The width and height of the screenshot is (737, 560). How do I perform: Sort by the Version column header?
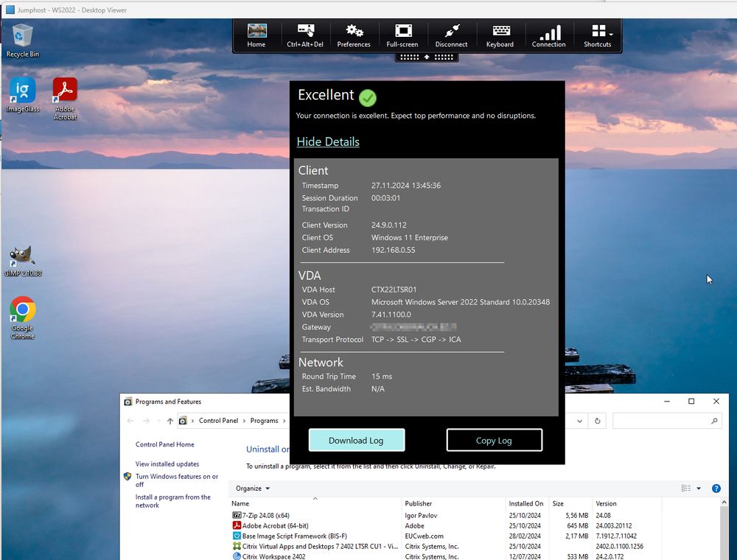(626, 503)
